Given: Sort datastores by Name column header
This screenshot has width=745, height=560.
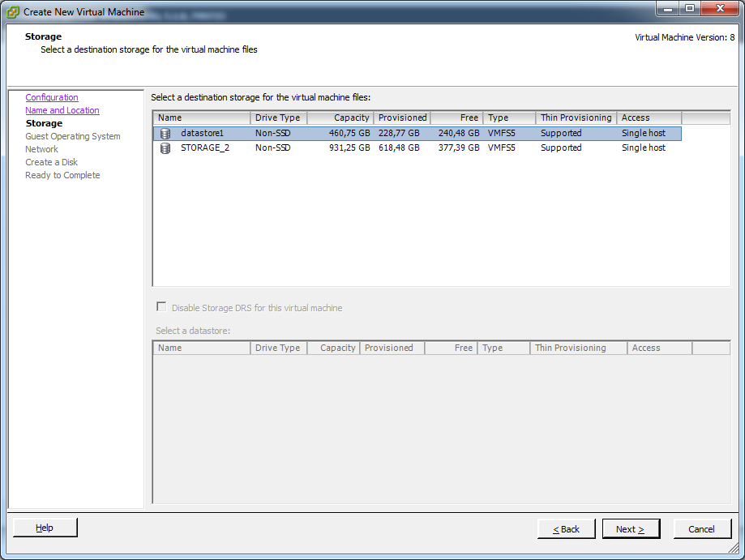Looking at the screenshot, I should pos(201,118).
